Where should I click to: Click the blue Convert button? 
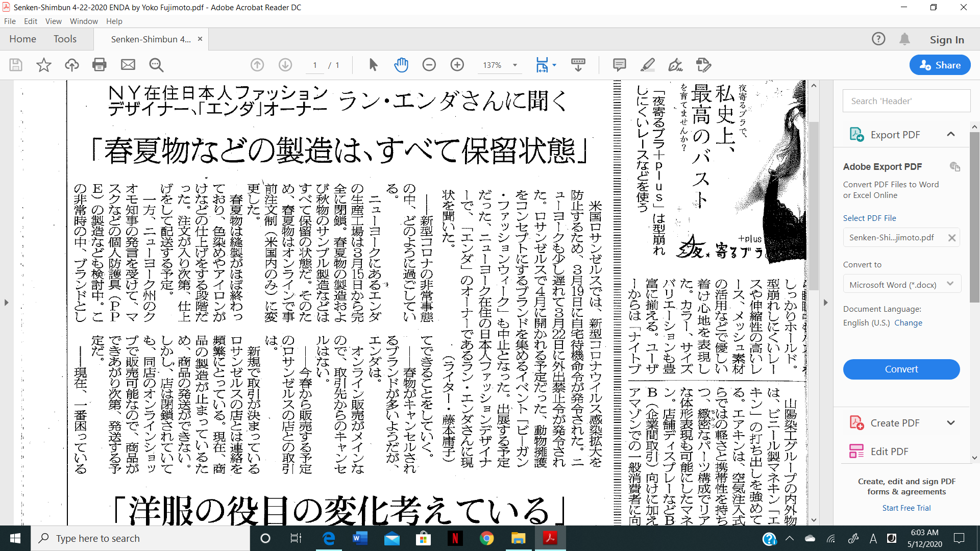click(901, 369)
